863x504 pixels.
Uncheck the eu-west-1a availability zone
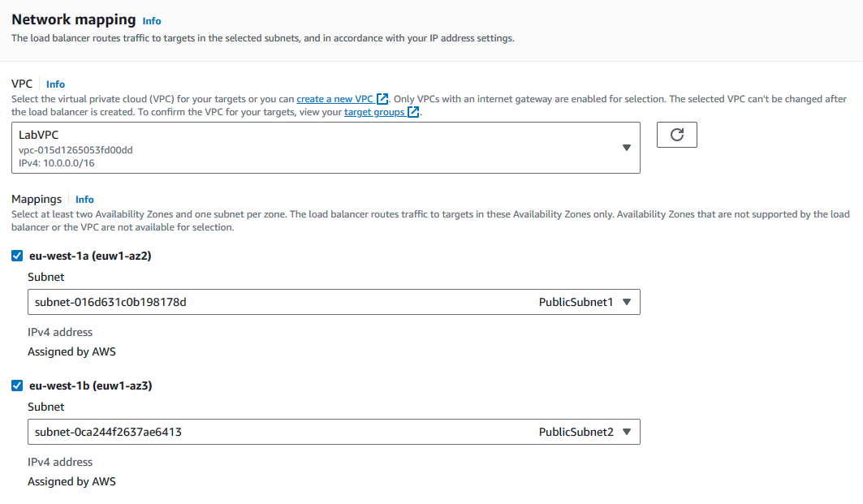click(17, 256)
